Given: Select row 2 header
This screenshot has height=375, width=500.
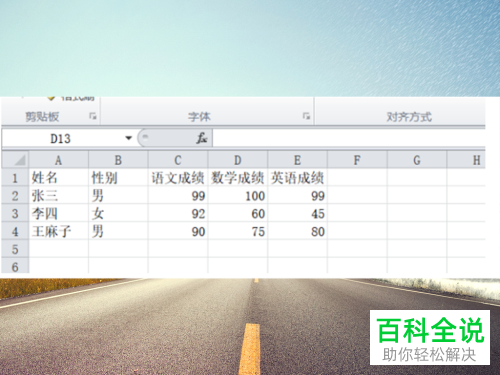Looking at the screenshot, I should [15, 196].
